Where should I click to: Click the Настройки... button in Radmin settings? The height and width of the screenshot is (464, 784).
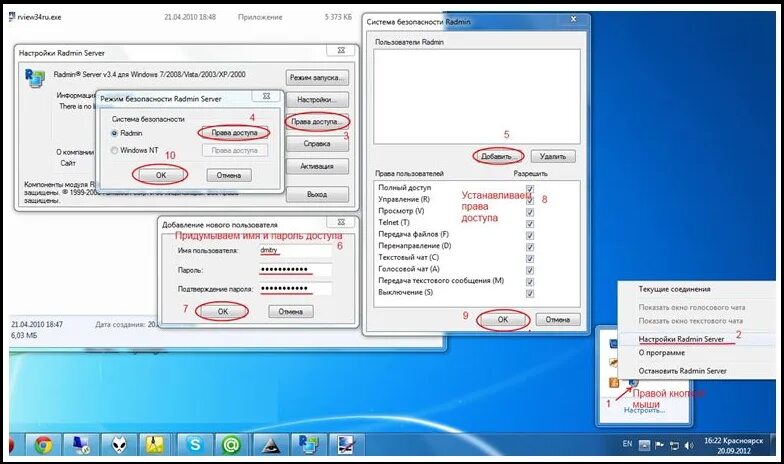click(317, 100)
